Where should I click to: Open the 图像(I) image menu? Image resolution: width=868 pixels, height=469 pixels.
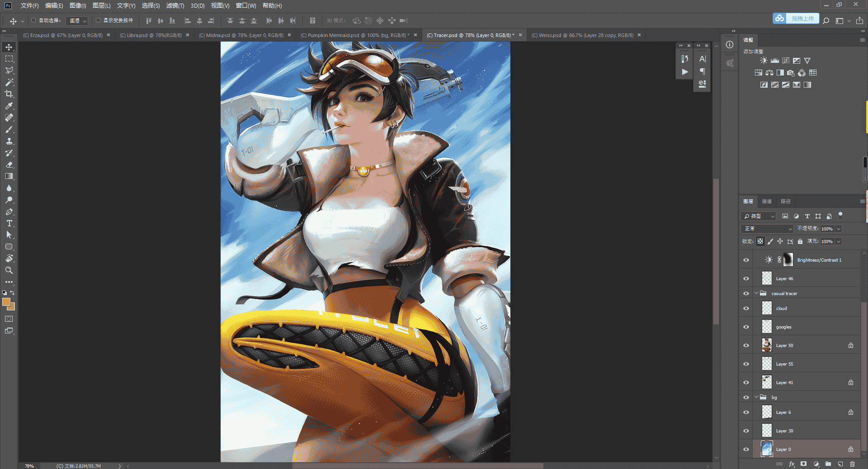click(x=78, y=5)
